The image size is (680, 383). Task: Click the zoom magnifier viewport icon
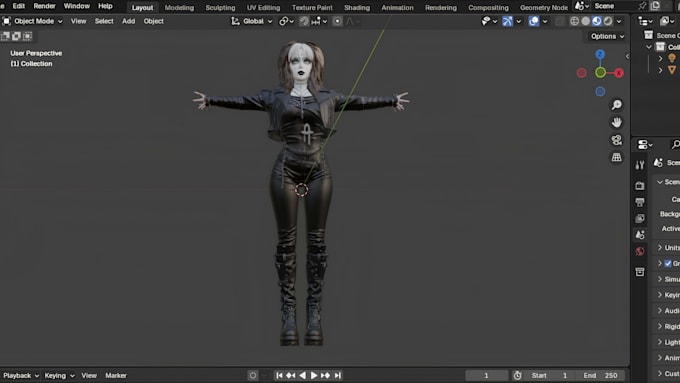pyautogui.click(x=616, y=105)
